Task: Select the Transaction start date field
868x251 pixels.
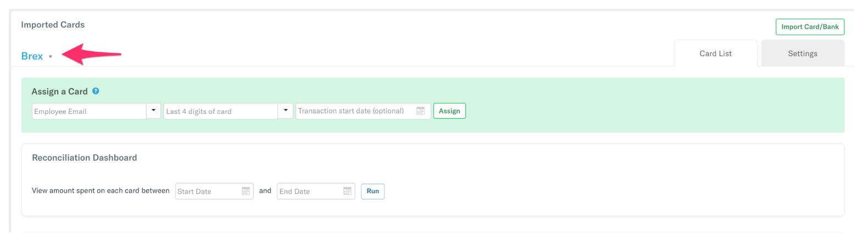Action: pos(355,111)
